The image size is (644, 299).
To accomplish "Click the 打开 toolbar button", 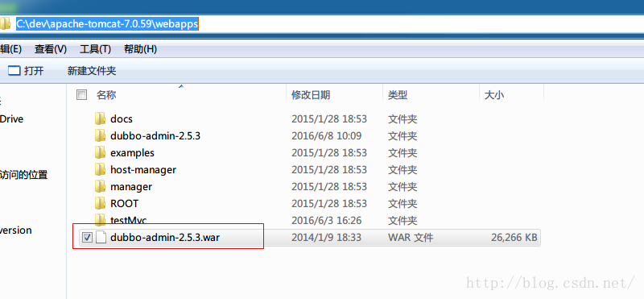I will (26, 71).
